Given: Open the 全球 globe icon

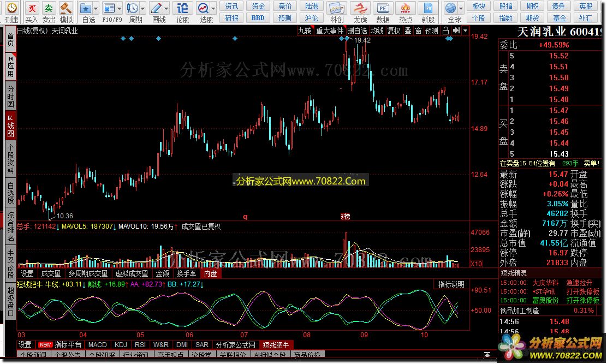Looking at the screenshot, I should point(450,8).
